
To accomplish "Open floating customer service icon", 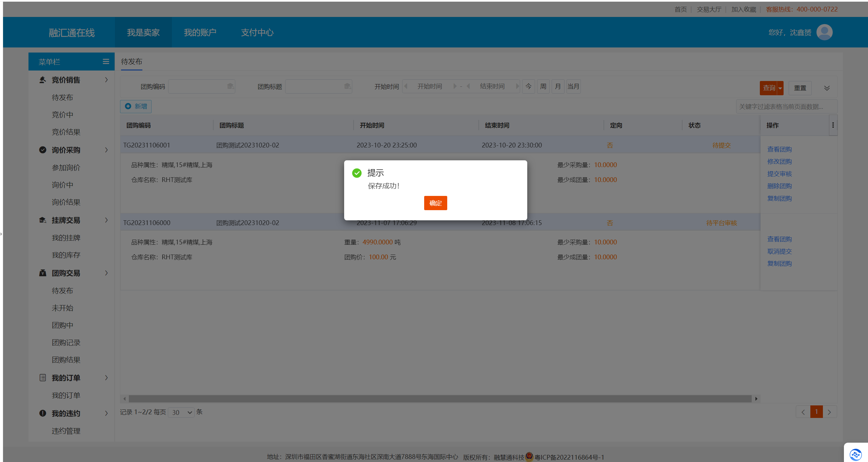I will 855,454.
